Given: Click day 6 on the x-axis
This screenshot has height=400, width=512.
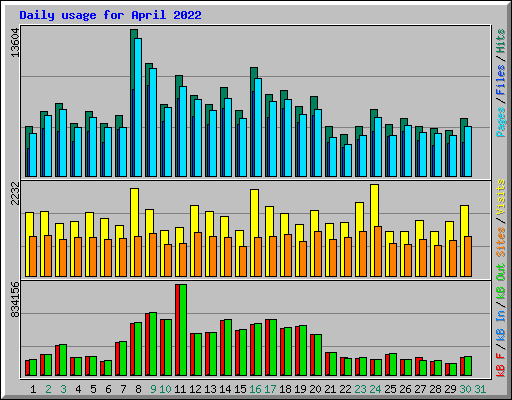Looking at the screenshot, I should pyautogui.click(x=108, y=389).
